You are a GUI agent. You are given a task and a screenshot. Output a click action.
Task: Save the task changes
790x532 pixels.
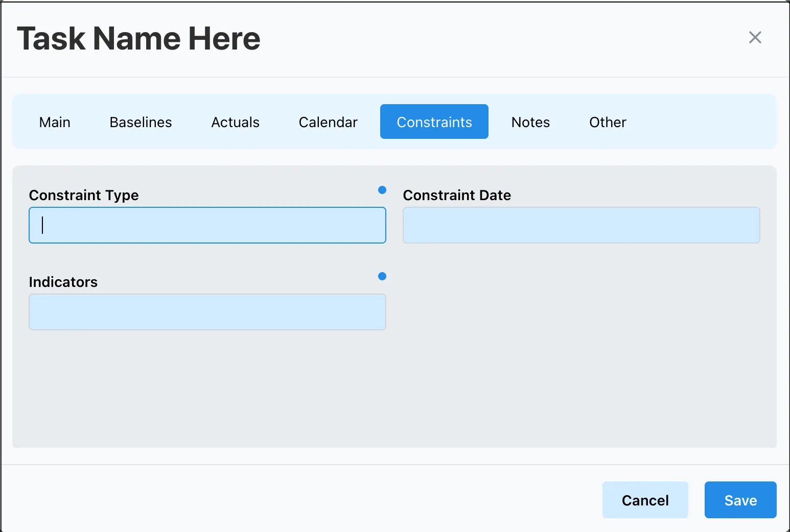click(x=740, y=500)
